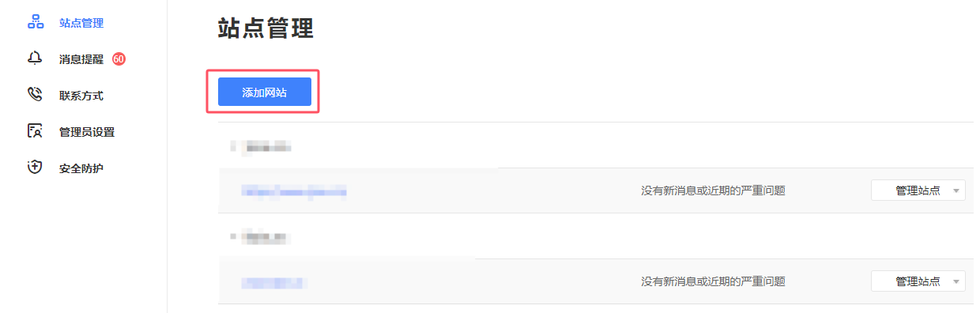The width and height of the screenshot is (980, 313).
Task: Click the blue 添加网站 button
Action: (x=265, y=92)
